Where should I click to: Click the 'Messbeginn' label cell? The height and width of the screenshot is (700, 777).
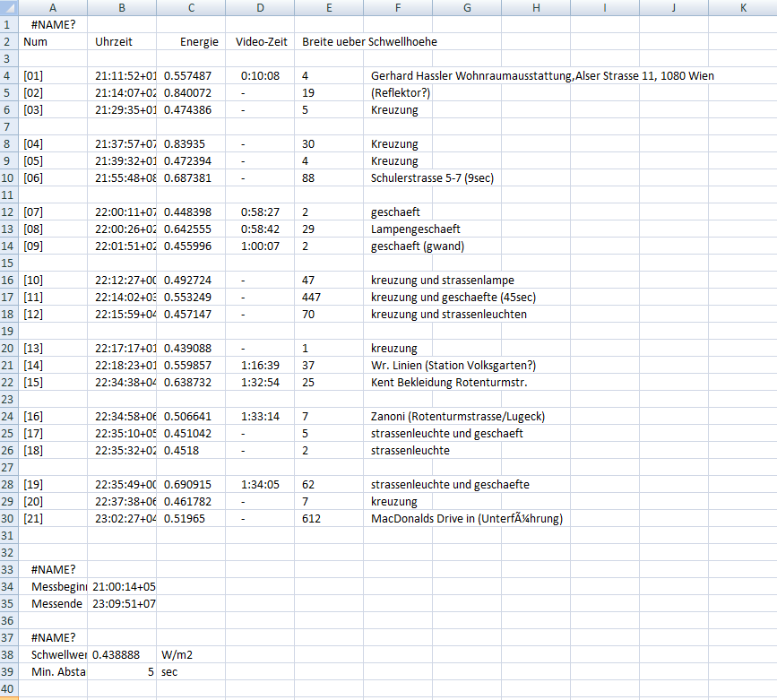53,586
